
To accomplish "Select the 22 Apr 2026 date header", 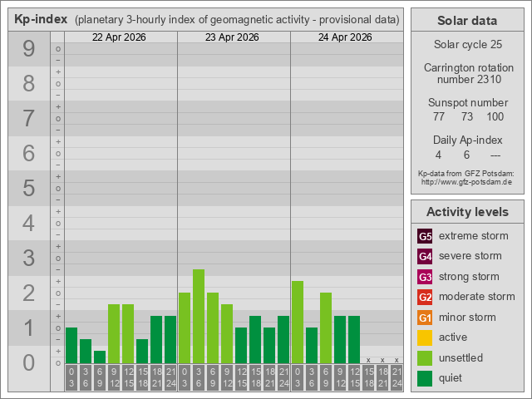I will click(121, 37).
